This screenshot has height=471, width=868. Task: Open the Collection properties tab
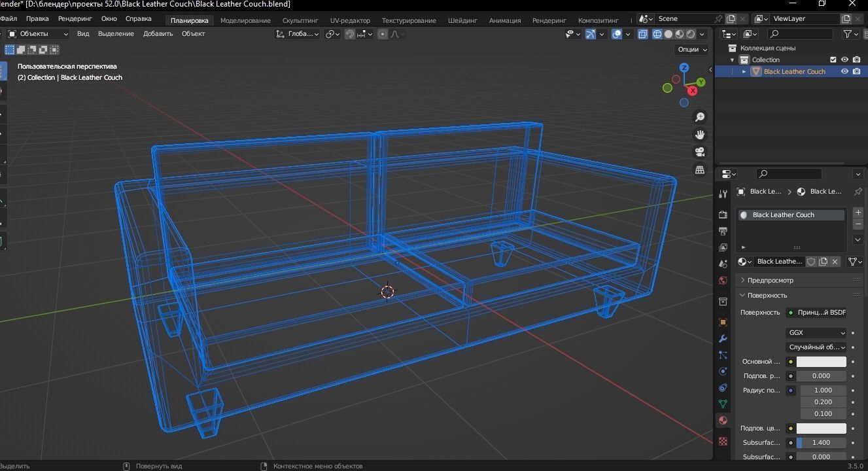click(723, 301)
